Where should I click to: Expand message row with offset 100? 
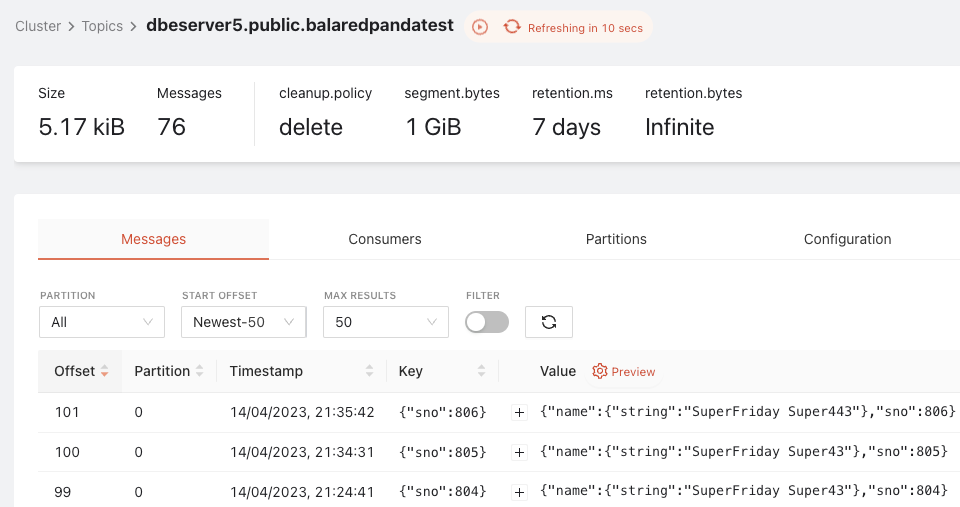(x=519, y=453)
